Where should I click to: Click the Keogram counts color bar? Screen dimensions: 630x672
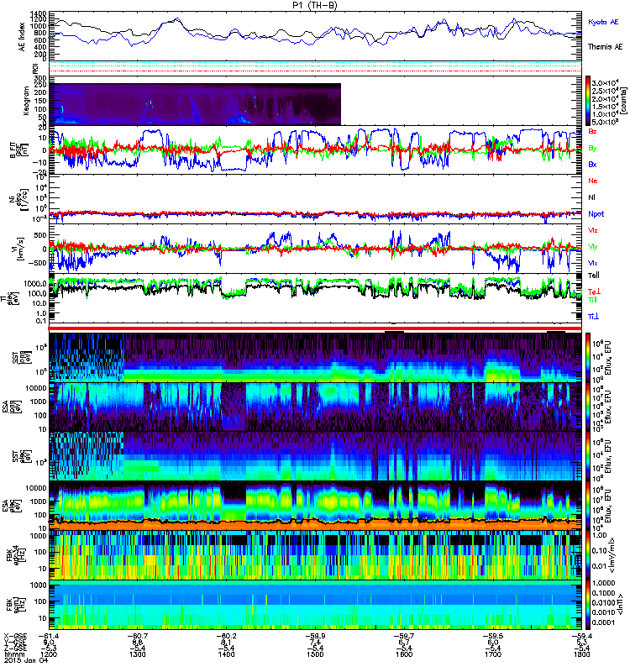tap(587, 101)
